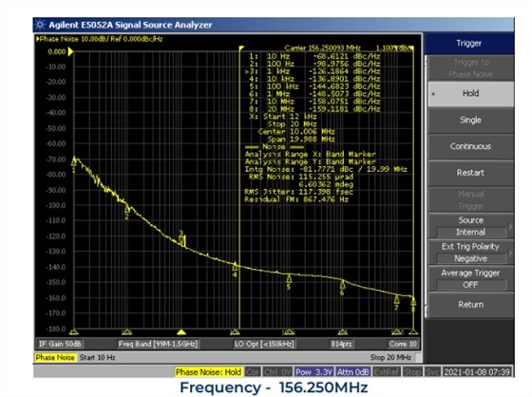Click the Cor status bar indicator
Image resolution: width=532 pixels, height=397 pixels.
coord(253,372)
